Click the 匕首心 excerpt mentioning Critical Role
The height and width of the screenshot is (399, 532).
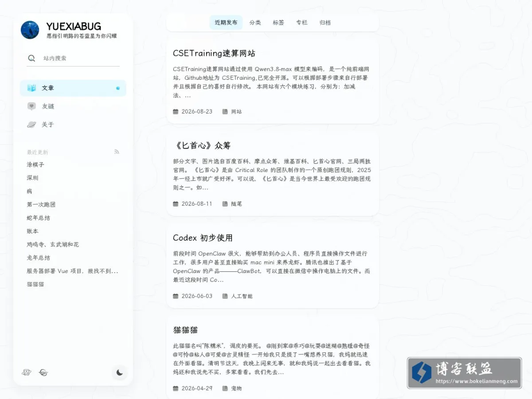271,175
